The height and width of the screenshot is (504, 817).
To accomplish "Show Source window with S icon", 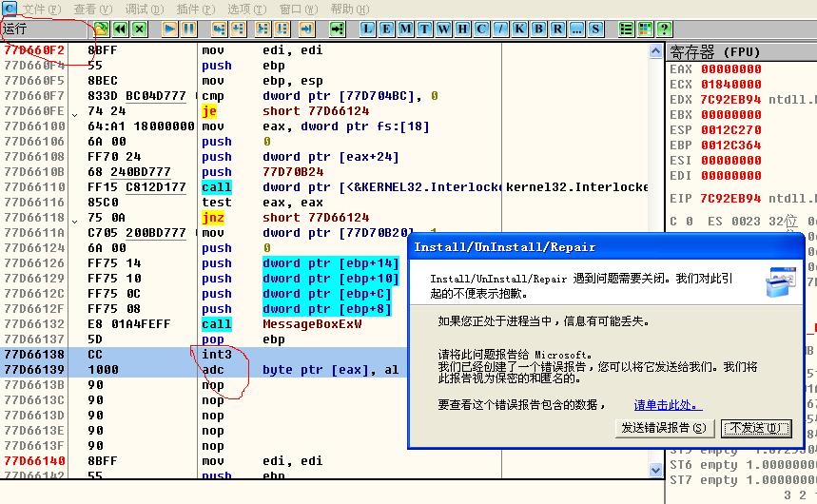I will tap(595, 29).
